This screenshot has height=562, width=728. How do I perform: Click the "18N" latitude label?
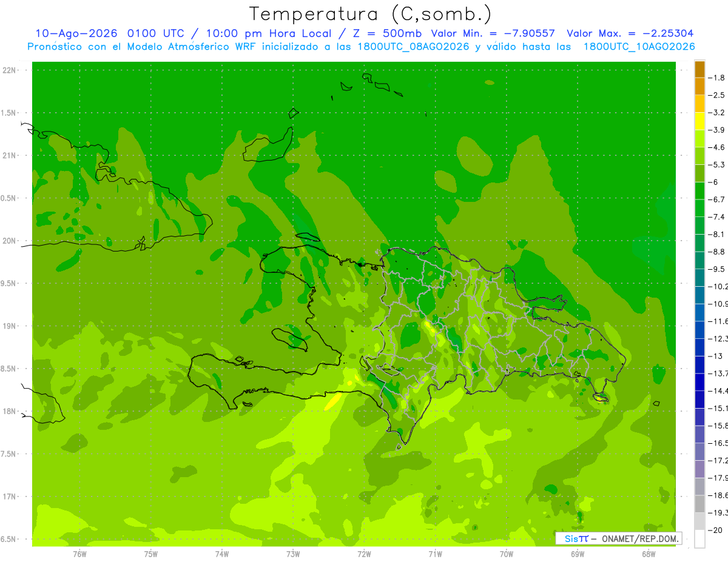tap(9, 411)
